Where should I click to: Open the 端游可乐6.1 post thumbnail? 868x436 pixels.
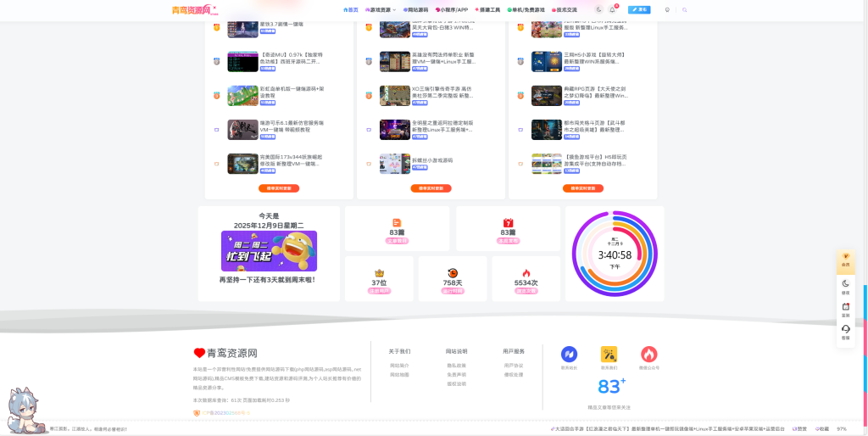pyautogui.click(x=242, y=130)
